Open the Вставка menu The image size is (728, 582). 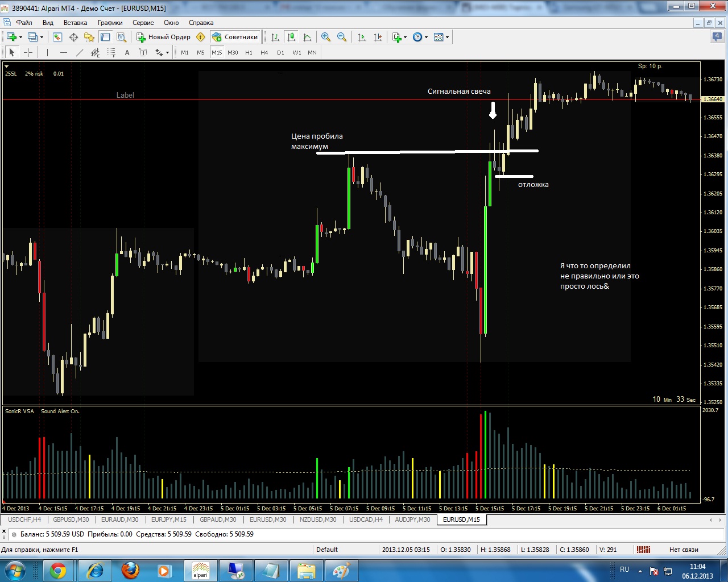point(75,23)
